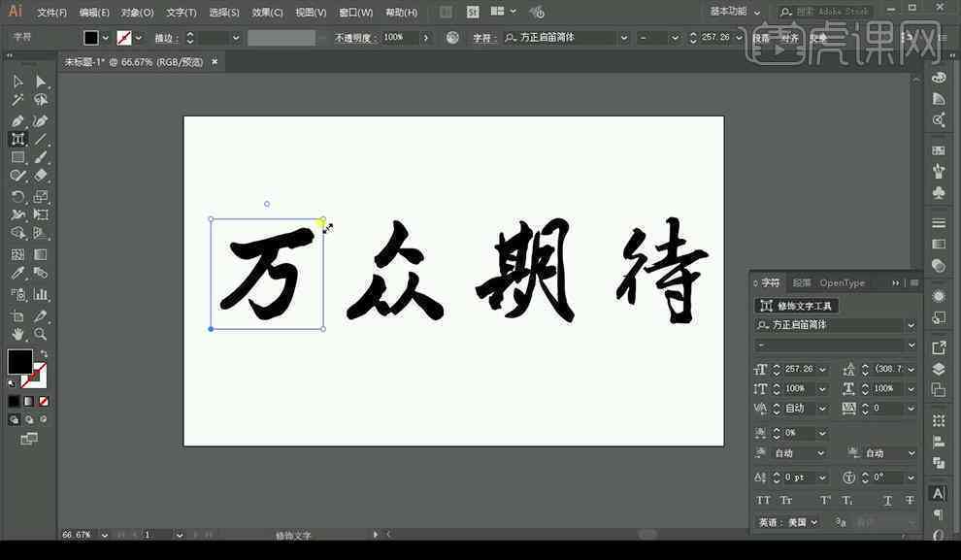Toggle Subscript text style
The image size is (961, 560).
click(x=847, y=501)
